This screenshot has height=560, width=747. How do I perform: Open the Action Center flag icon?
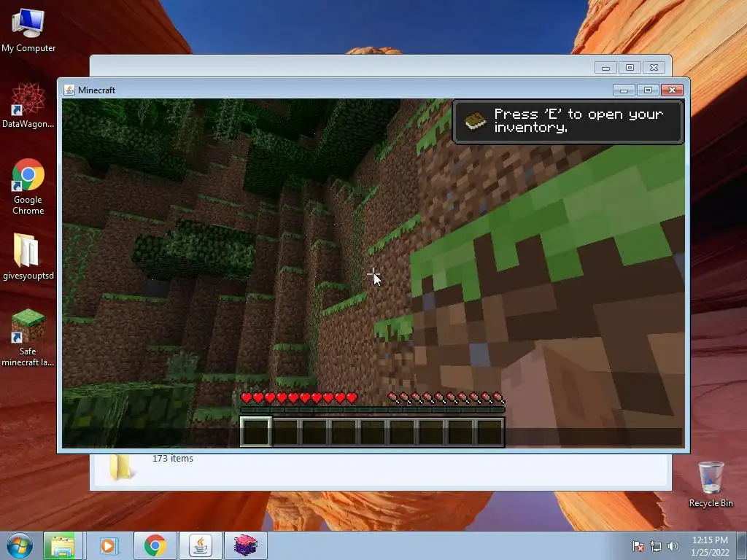638,546
